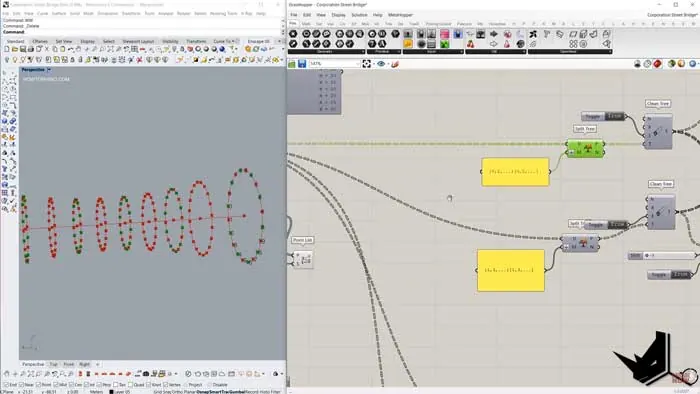The width and height of the screenshot is (700, 394).
Task: Toggle the Vertex osnap checkbox
Action: point(166,385)
